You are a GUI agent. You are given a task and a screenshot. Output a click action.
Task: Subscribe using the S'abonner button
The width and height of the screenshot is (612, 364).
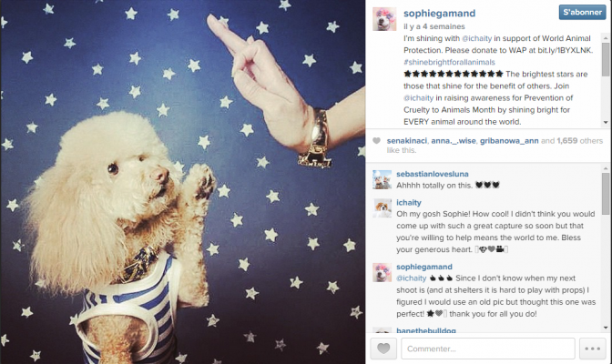click(x=582, y=12)
